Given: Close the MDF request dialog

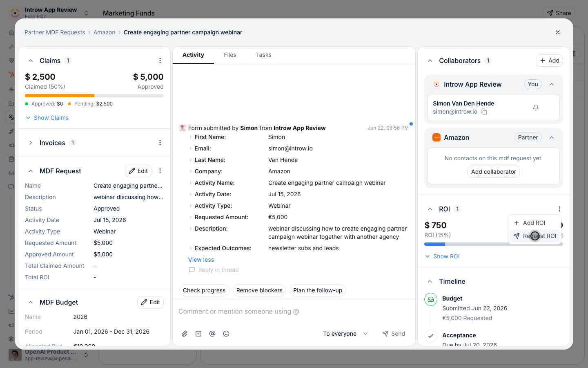Looking at the screenshot, I should [x=558, y=32].
